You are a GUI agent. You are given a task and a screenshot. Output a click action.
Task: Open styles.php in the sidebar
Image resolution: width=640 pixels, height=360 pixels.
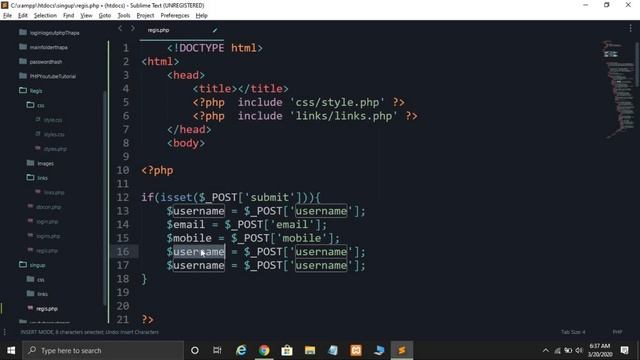(x=51, y=149)
